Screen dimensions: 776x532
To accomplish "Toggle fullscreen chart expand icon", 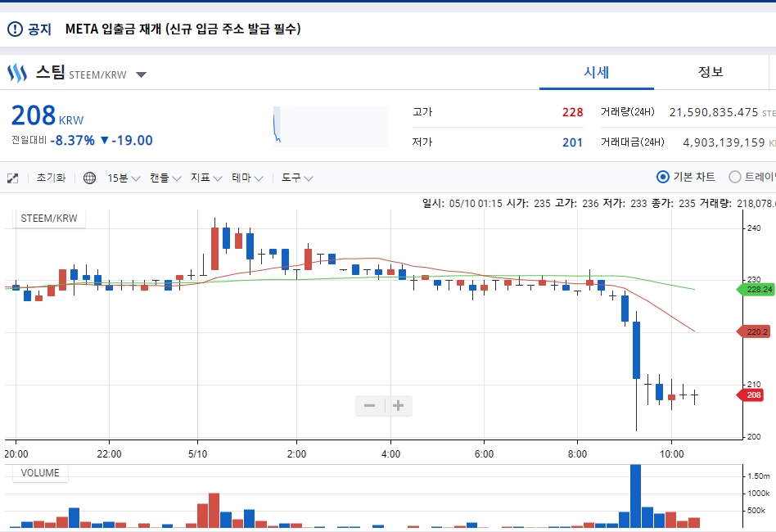I will (13, 178).
